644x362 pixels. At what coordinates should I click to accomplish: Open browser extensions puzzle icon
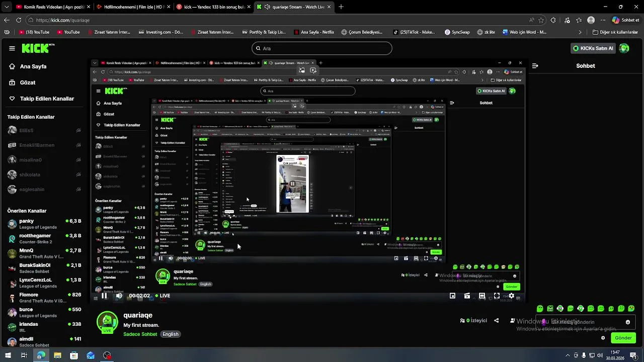coord(553,20)
